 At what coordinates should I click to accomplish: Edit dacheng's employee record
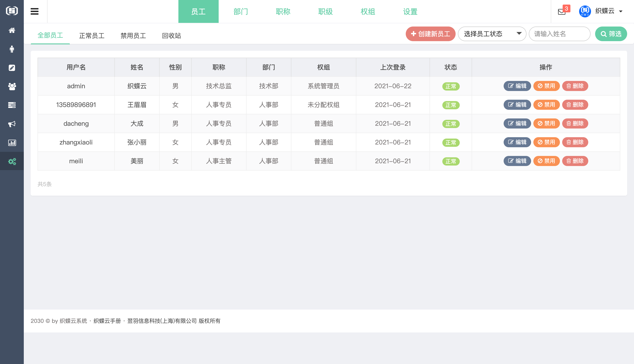517,123
